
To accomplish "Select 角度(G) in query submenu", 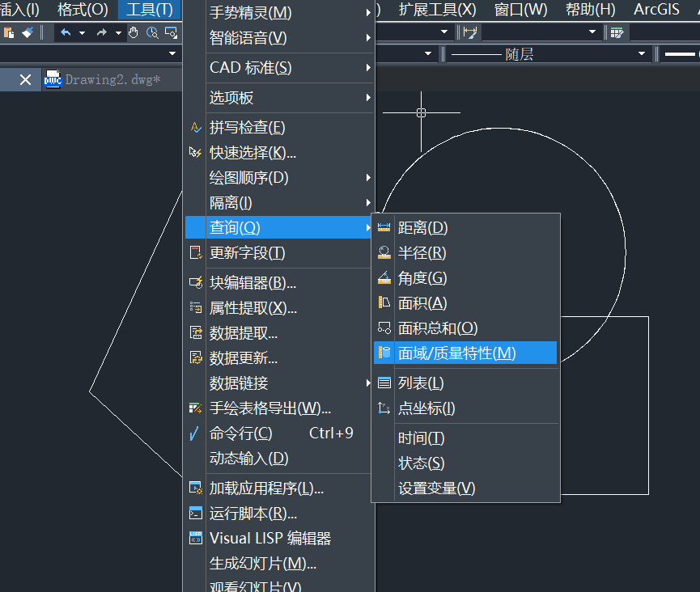I will point(465,278).
